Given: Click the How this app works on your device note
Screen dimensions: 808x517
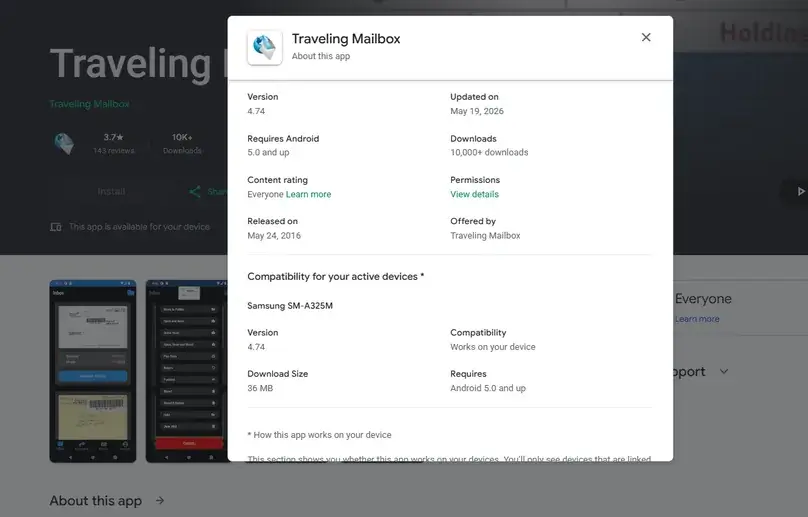Looking at the screenshot, I should 319,435.
